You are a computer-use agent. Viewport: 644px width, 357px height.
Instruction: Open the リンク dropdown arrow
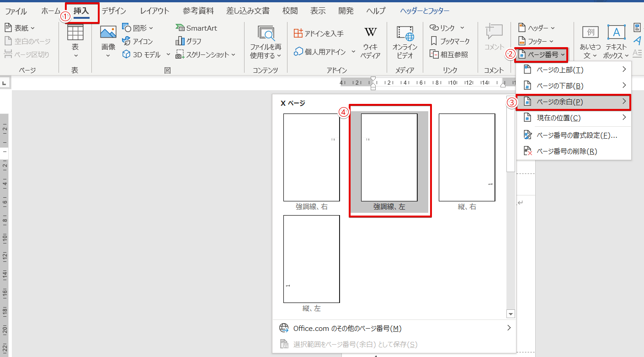[462, 28]
